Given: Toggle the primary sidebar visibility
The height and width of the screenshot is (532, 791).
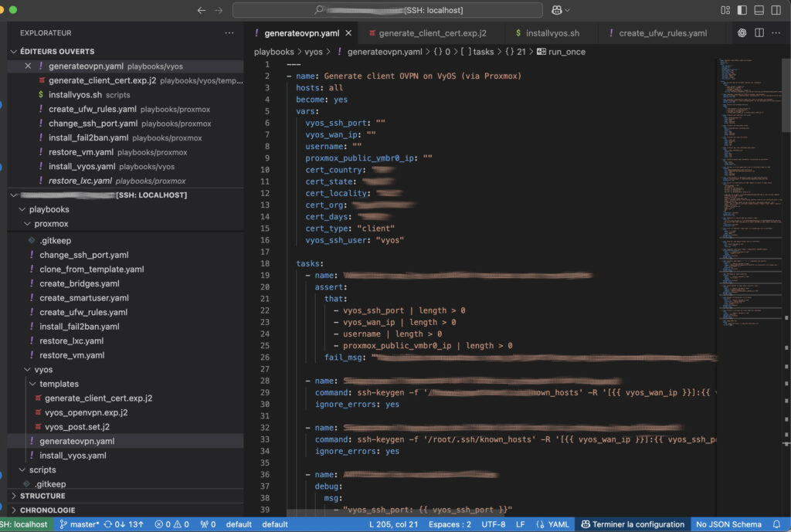Looking at the screenshot, I should tap(742, 11).
